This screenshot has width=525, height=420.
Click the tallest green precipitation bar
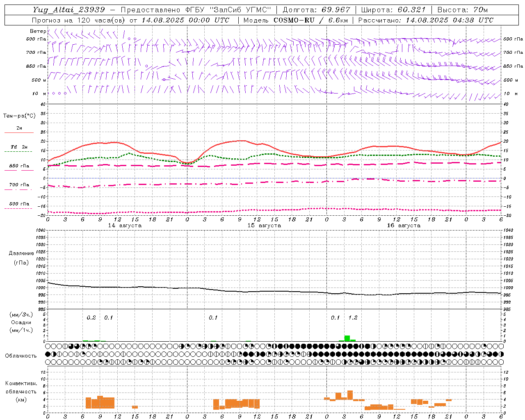point(347,338)
